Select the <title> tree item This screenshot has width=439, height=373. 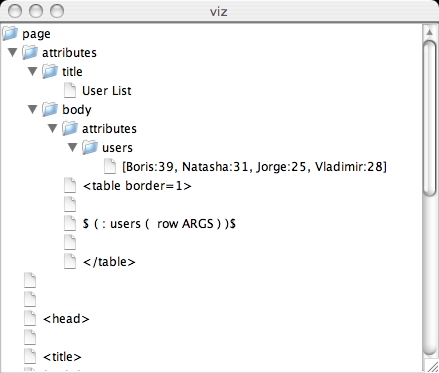[x=62, y=357]
